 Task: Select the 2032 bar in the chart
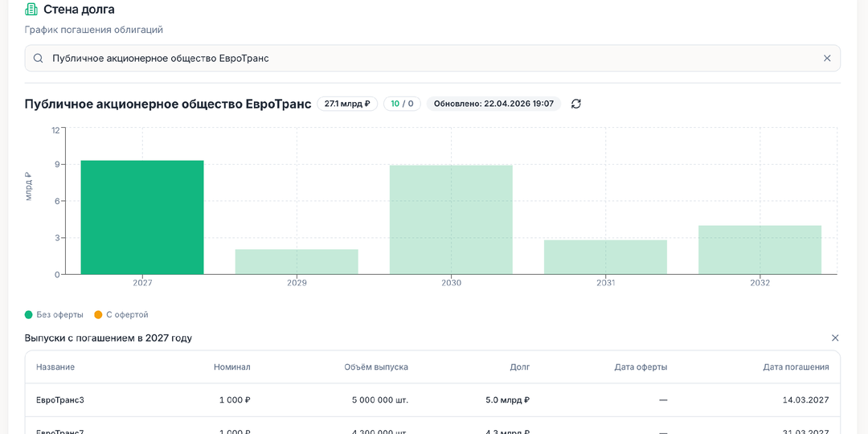[x=760, y=250]
